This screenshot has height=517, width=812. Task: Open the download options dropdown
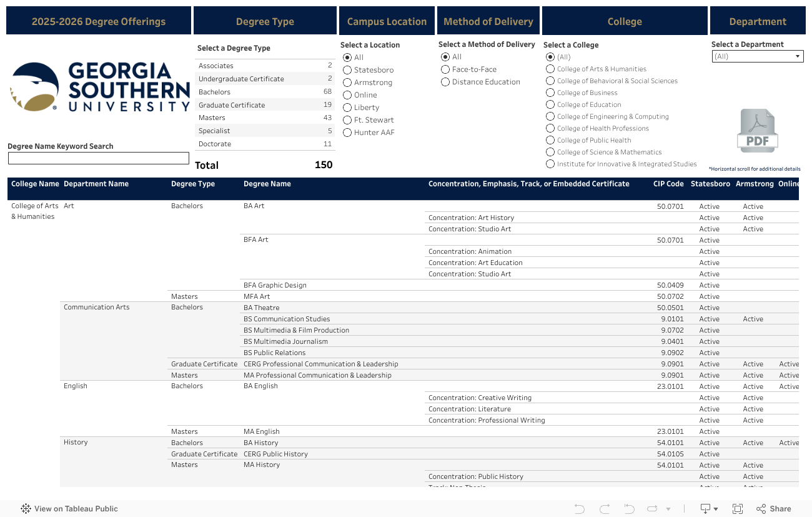(709, 509)
